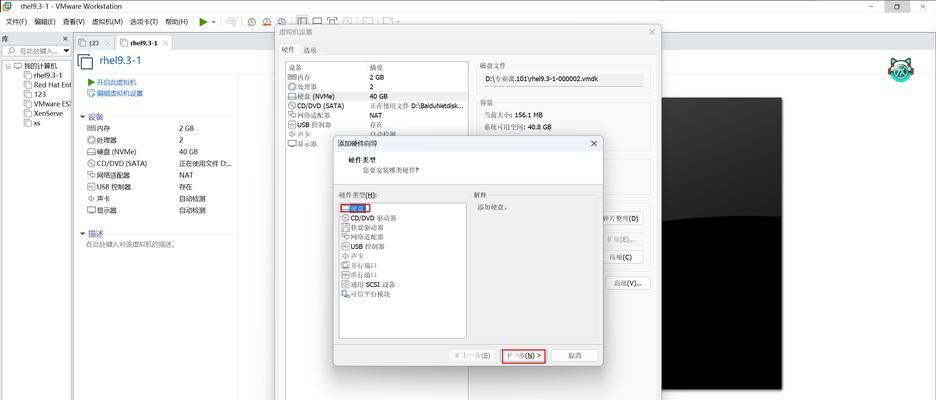Select 软盘驱动器 in hardware type list
This screenshot has width=936, height=400.
coord(362,227)
